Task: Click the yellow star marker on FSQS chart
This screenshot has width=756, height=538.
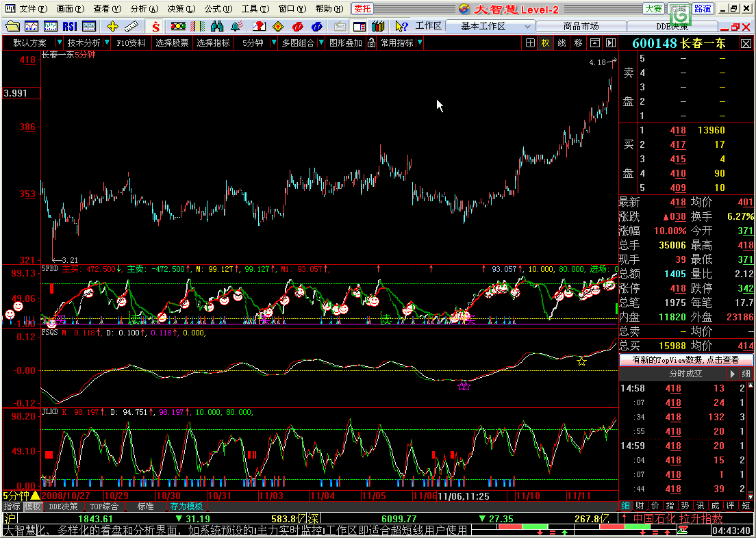Action: point(581,361)
